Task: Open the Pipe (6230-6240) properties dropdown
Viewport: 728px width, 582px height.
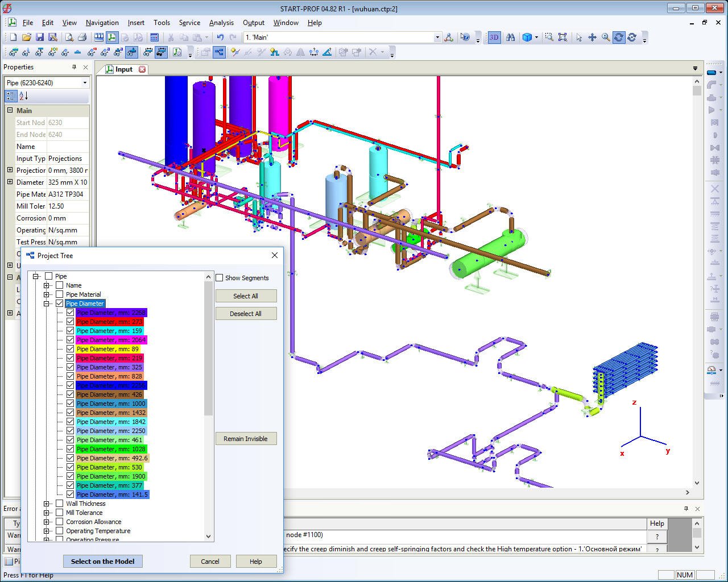Action: [x=85, y=83]
